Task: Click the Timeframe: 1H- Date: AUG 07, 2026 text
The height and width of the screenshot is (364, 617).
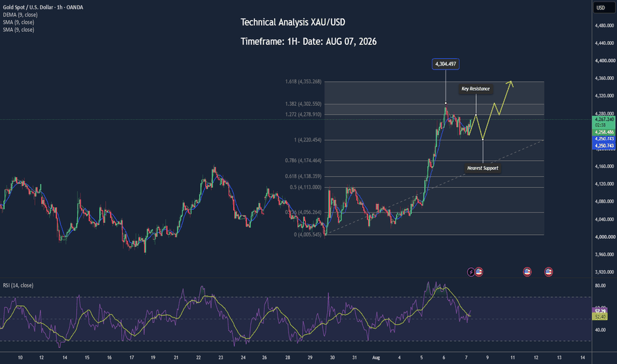Action: click(308, 42)
